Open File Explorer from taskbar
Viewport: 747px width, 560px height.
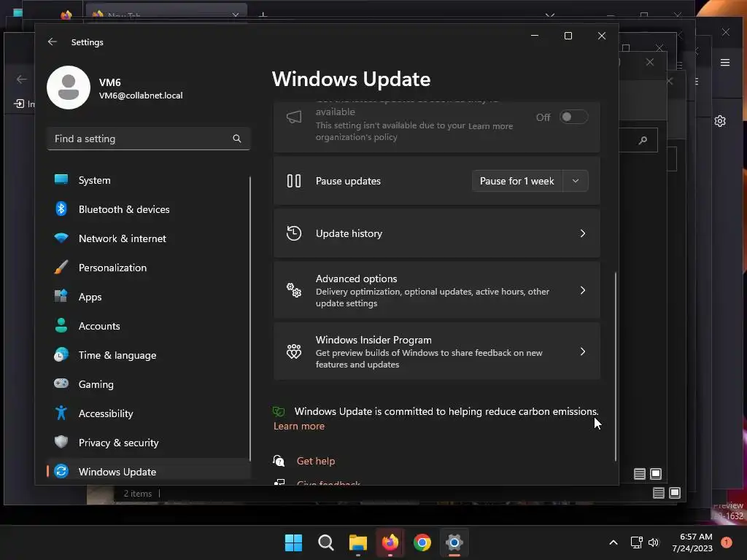click(x=357, y=542)
